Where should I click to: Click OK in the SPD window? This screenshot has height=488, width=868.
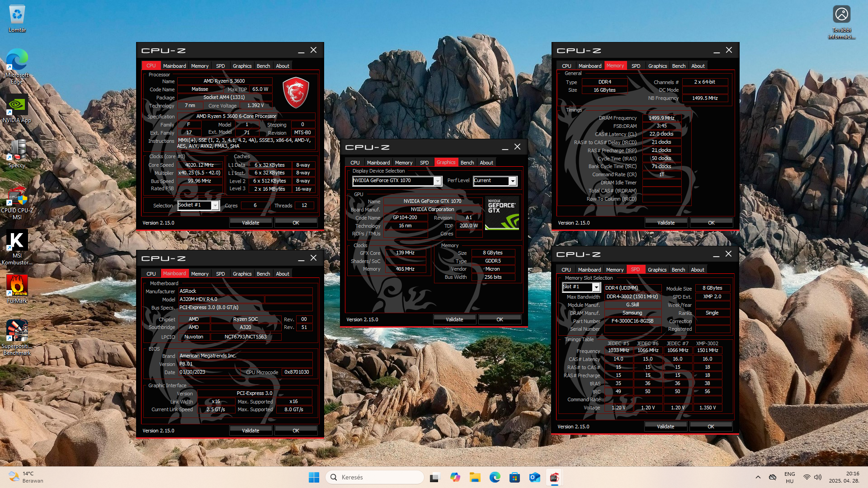pyautogui.click(x=711, y=427)
